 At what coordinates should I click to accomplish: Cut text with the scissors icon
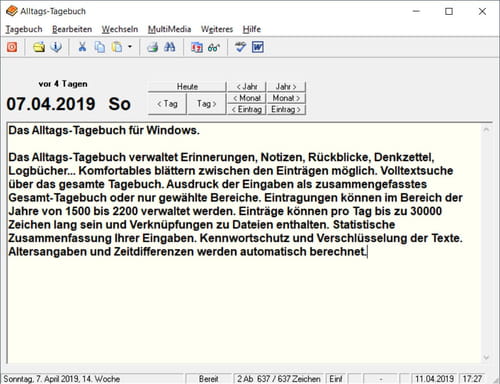(82, 47)
